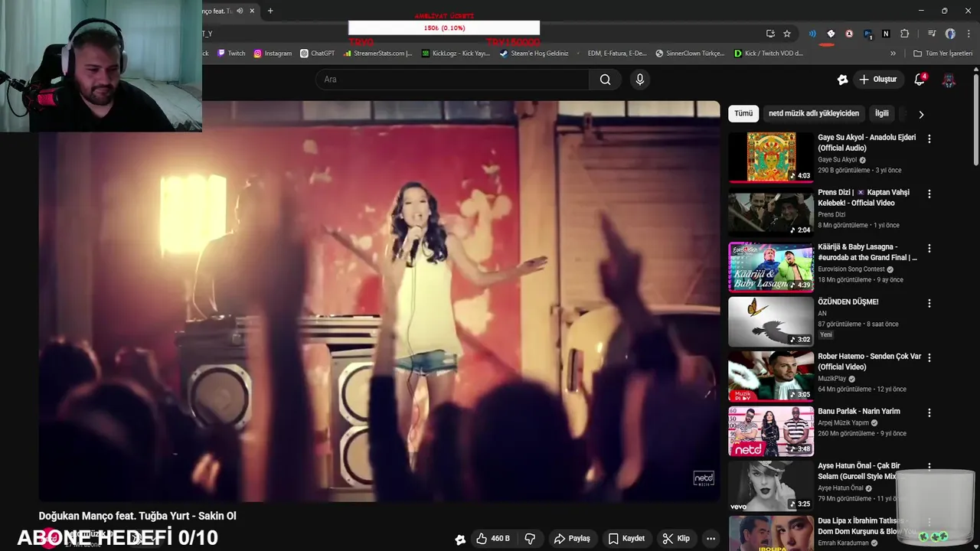Start voice search with the microphone icon
The image size is (980, 551).
[x=640, y=80]
